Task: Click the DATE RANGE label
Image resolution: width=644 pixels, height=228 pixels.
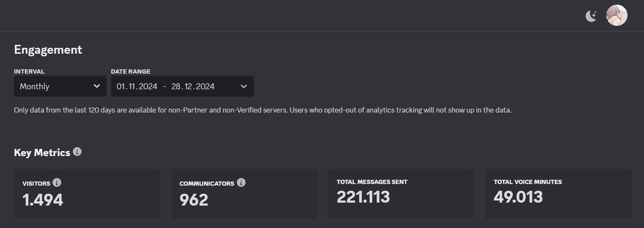Action: pos(130,71)
